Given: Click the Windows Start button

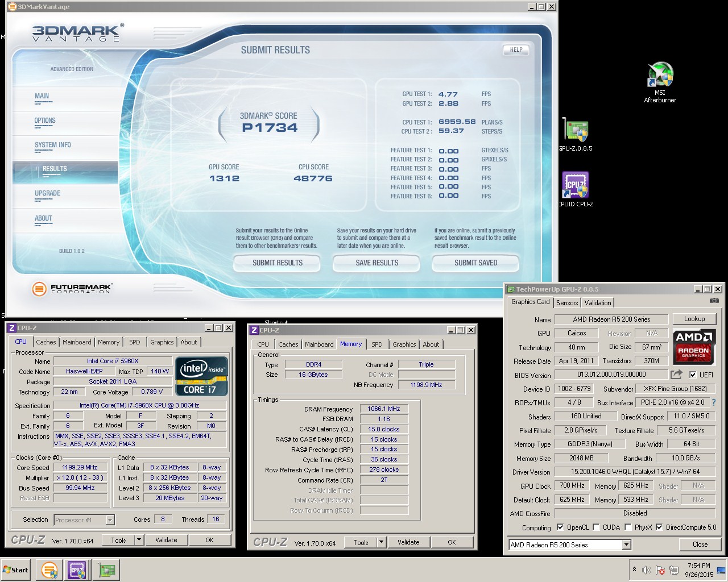Looking at the screenshot, I should tap(16, 569).
